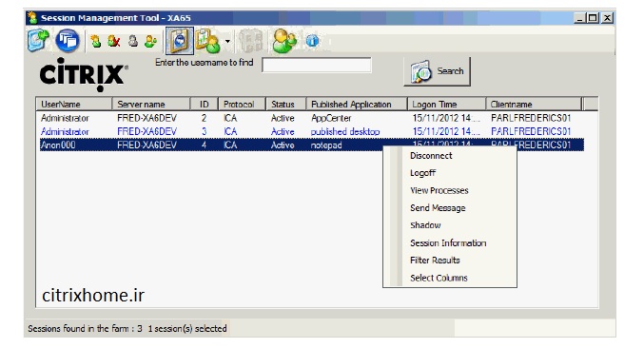Image resolution: width=644 pixels, height=348 pixels.
Task: Click the ID cell showing 3
Action: click(204, 132)
